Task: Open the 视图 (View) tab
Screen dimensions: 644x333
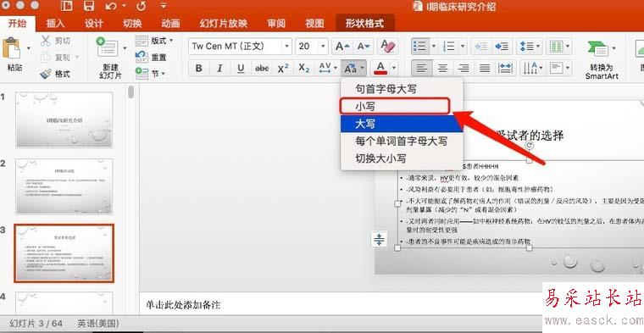Action: pos(314,24)
